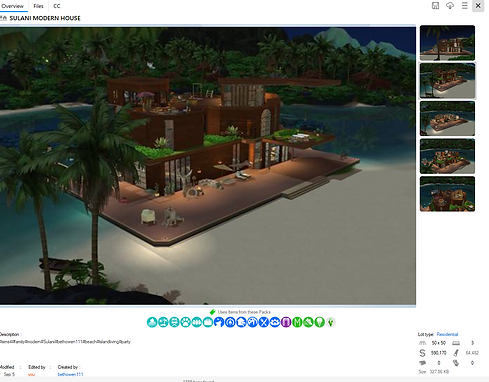Viewport: 489px width, 382px height.
Task: Click the description hashtags text
Action: pyautogui.click(x=65, y=342)
